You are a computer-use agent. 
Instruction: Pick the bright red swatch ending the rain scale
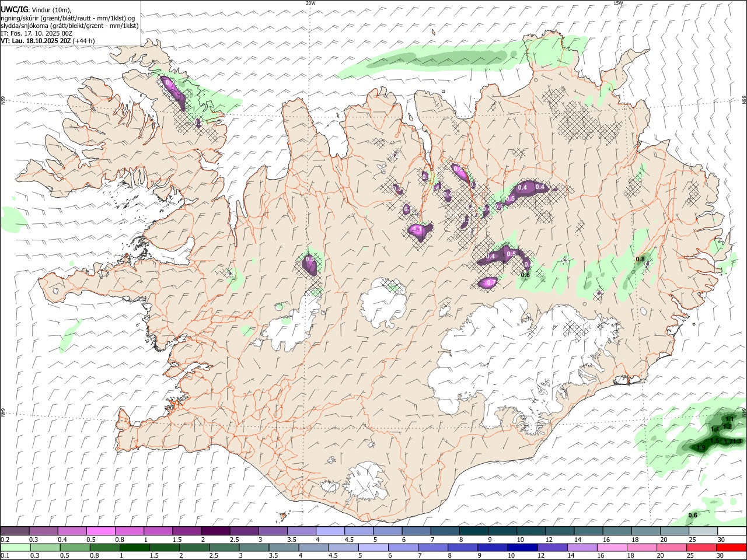click(732, 548)
